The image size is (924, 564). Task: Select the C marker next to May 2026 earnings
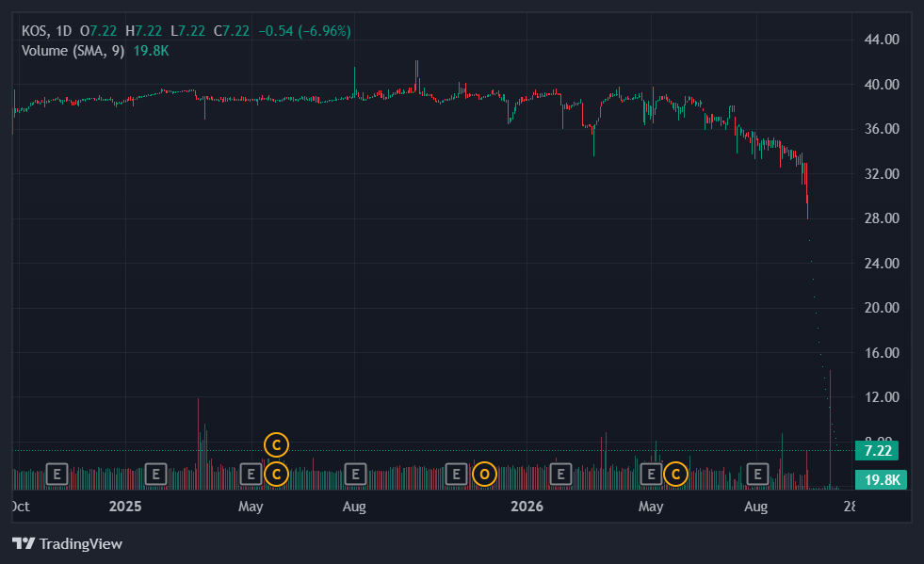[x=676, y=474]
